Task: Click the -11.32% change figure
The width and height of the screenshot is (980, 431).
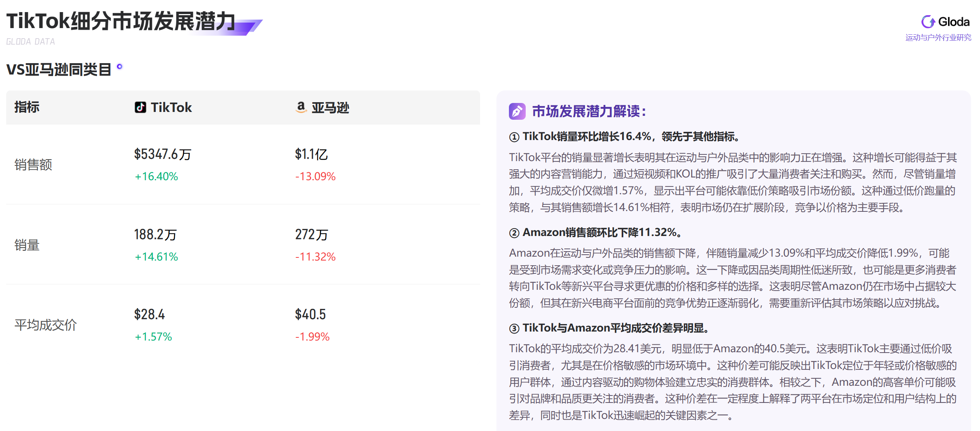Action: tap(315, 257)
